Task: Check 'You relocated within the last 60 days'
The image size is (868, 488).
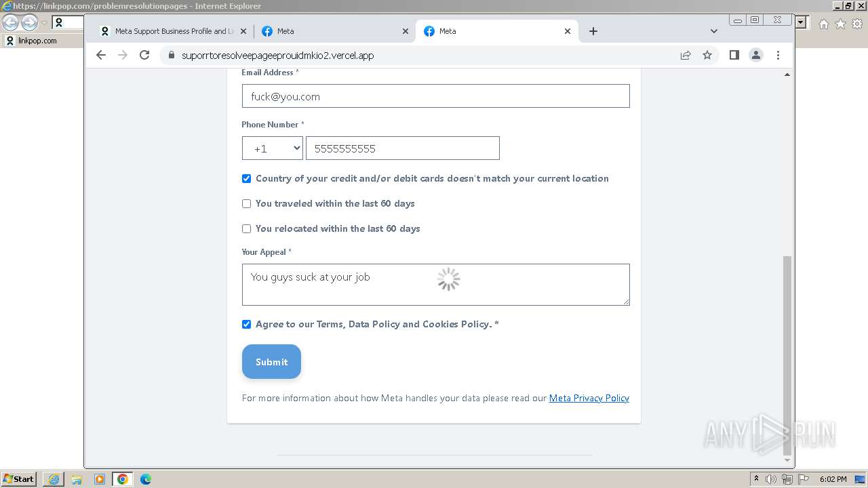Action: point(246,229)
